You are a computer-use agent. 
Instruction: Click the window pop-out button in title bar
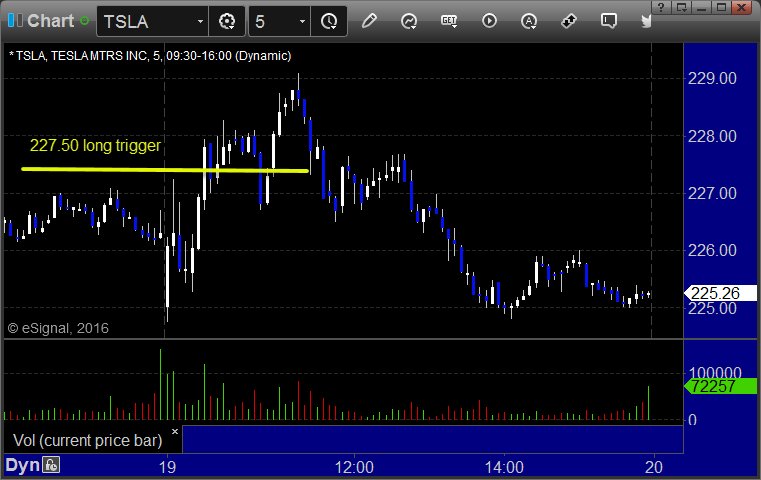click(682, 7)
